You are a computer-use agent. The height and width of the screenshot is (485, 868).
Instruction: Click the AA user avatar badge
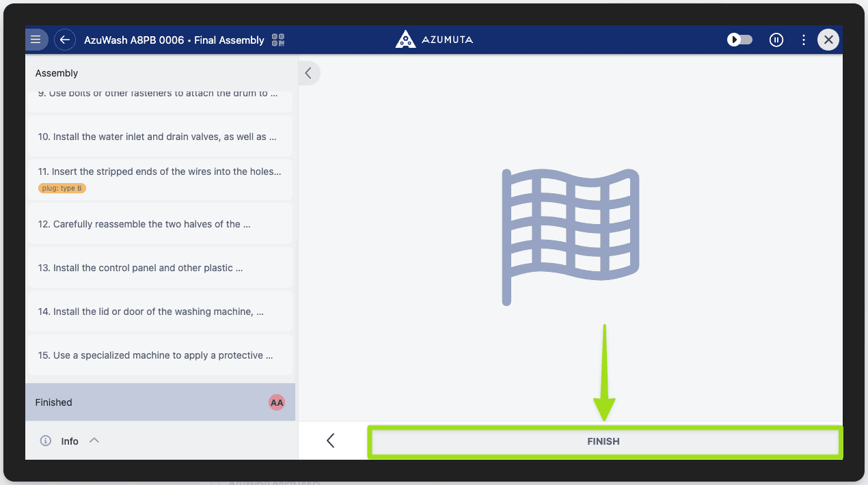pos(276,402)
